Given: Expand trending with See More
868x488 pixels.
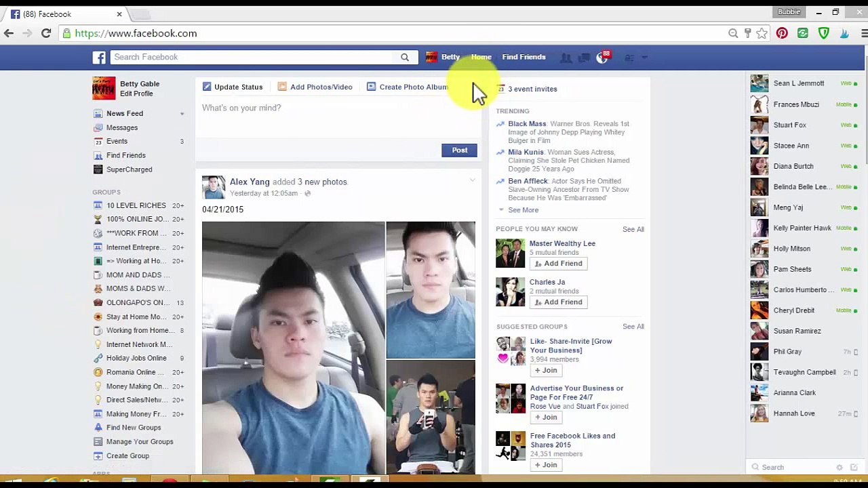Looking at the screenshot, I should [x=523, y=210].
